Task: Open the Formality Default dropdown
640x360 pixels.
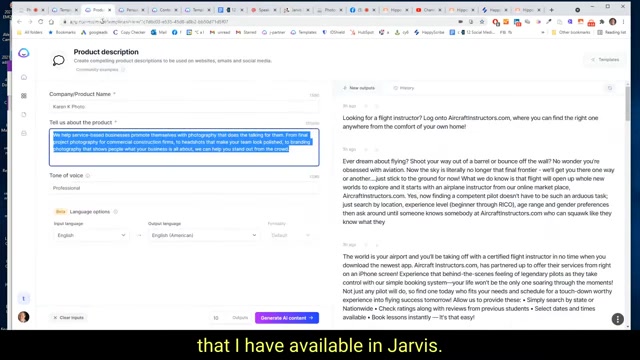Action: pos(290,236)
